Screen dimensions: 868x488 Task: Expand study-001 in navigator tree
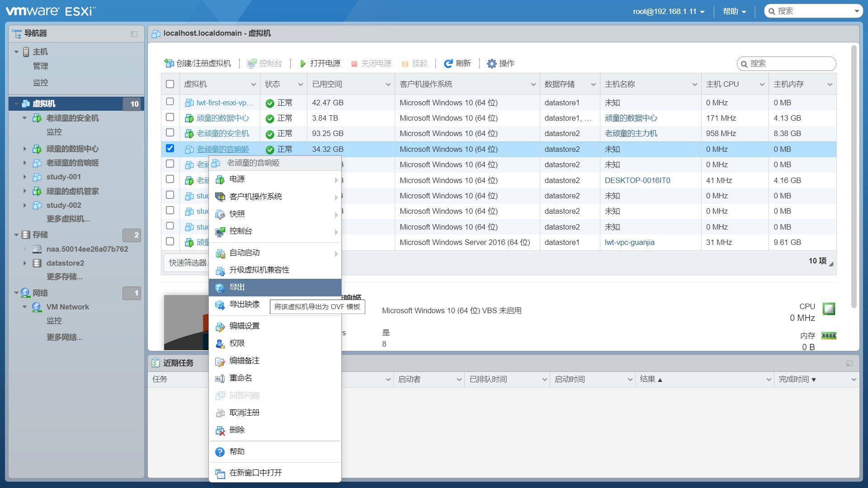(25, 177)
